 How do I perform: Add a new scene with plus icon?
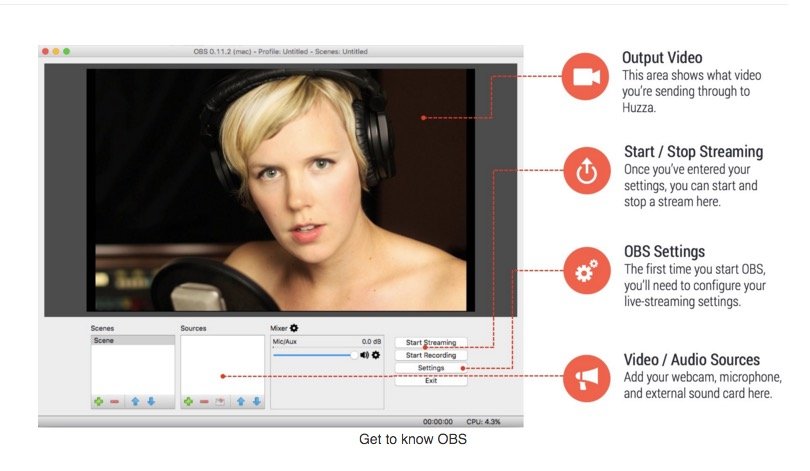[98, 401]
